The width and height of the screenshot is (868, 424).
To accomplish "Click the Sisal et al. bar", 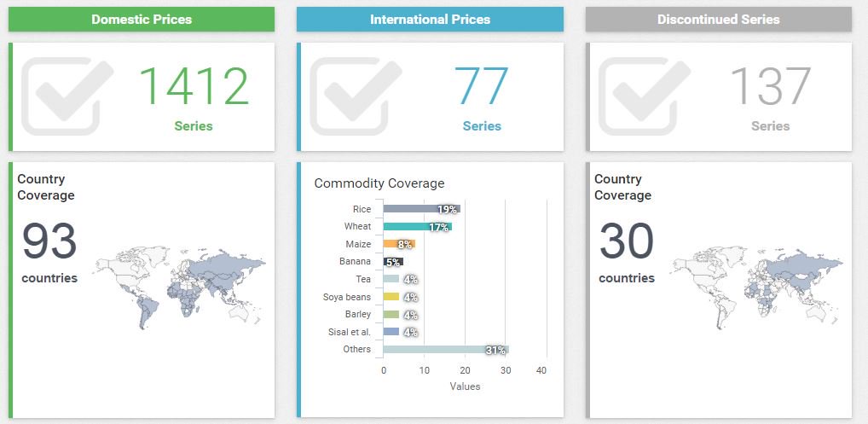I will tap(391, 332).
